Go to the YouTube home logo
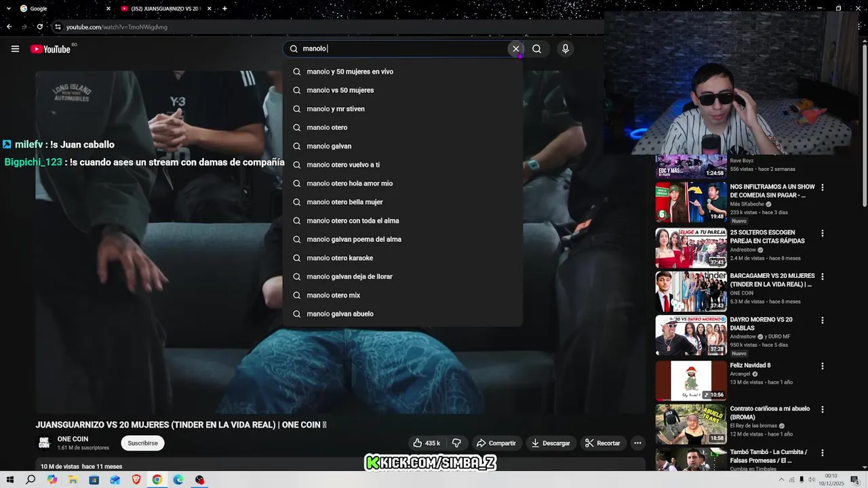 point(50,49)
